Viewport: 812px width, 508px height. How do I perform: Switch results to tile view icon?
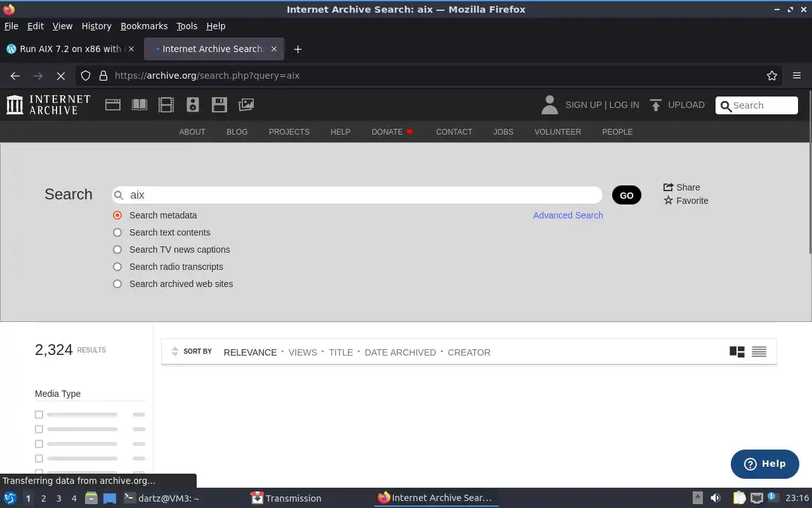coord(737,352)
